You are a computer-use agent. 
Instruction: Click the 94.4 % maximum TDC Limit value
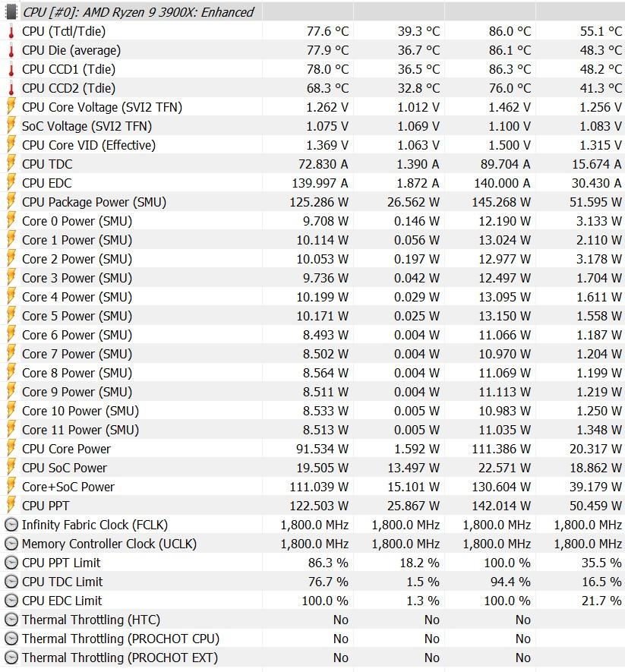(x=510, y=582)
